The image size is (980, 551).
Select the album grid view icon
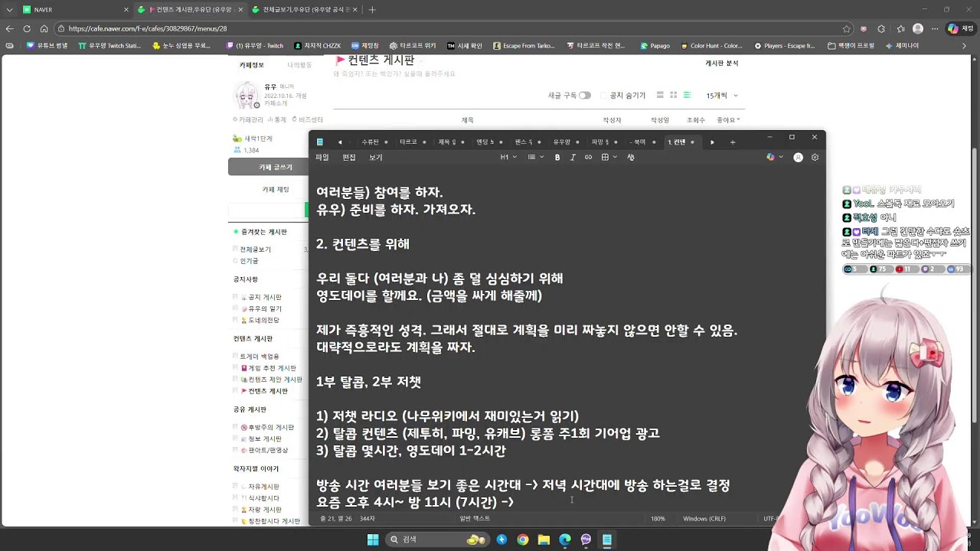(x=674, y=95)
